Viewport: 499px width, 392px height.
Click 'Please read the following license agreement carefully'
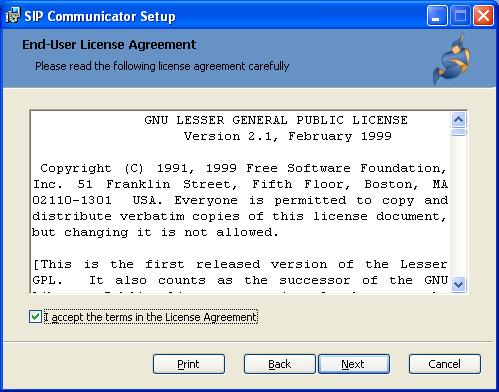point(162,66)
